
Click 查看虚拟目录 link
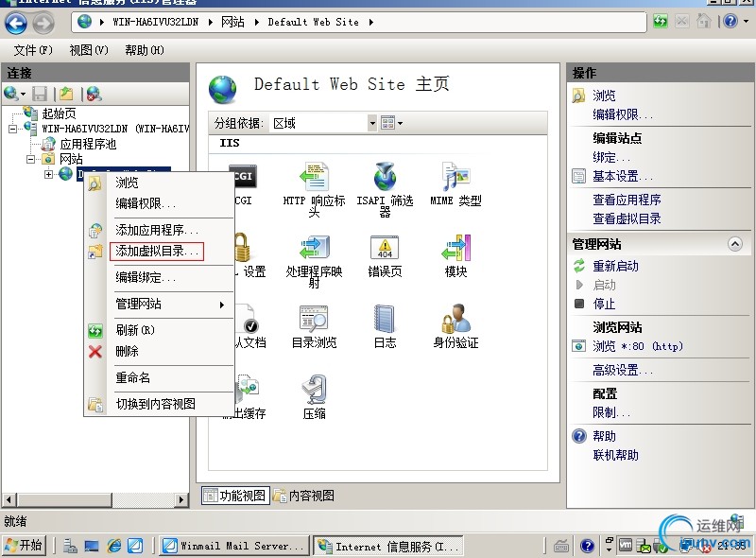tap(627, 219)
